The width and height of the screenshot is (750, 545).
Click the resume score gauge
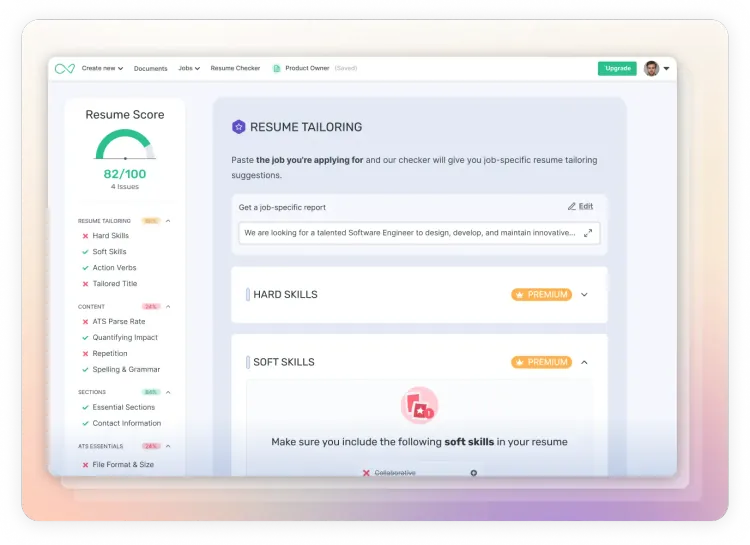pyautogui.click(x=125, y=146)
